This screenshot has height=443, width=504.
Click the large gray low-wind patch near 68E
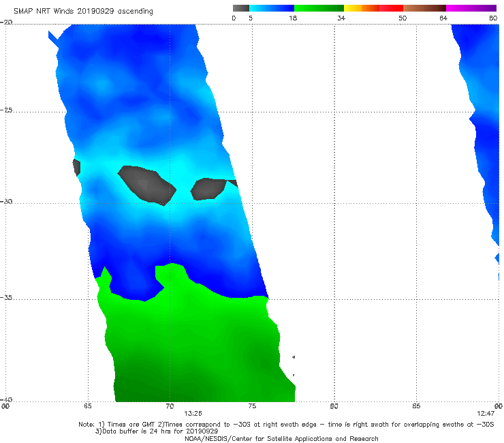pos(146,185)
